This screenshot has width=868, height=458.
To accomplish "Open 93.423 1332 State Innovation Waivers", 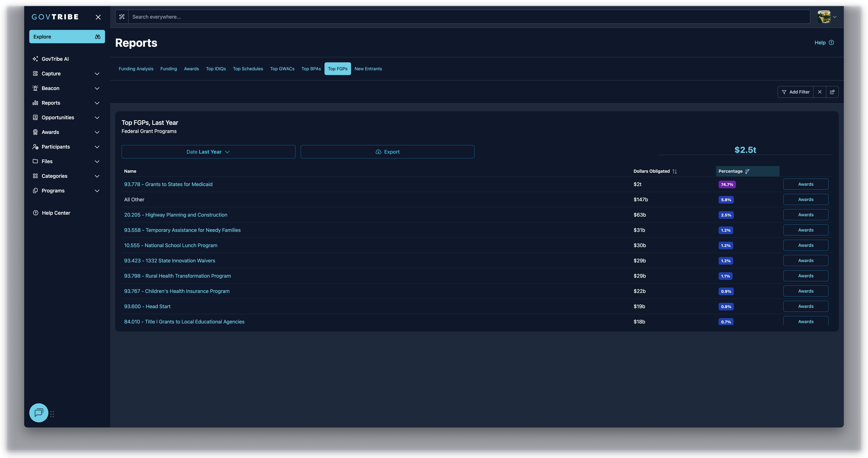I will point(169,261).
